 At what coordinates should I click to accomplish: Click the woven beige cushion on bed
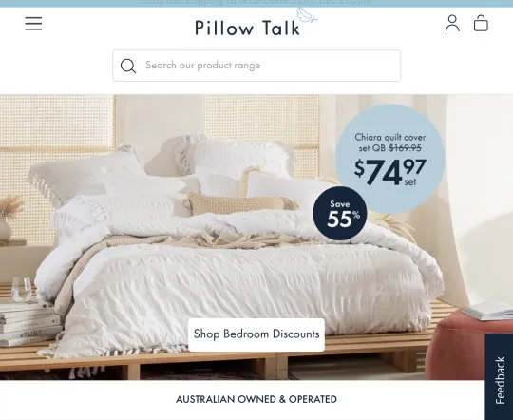click(x=240, y=203)
